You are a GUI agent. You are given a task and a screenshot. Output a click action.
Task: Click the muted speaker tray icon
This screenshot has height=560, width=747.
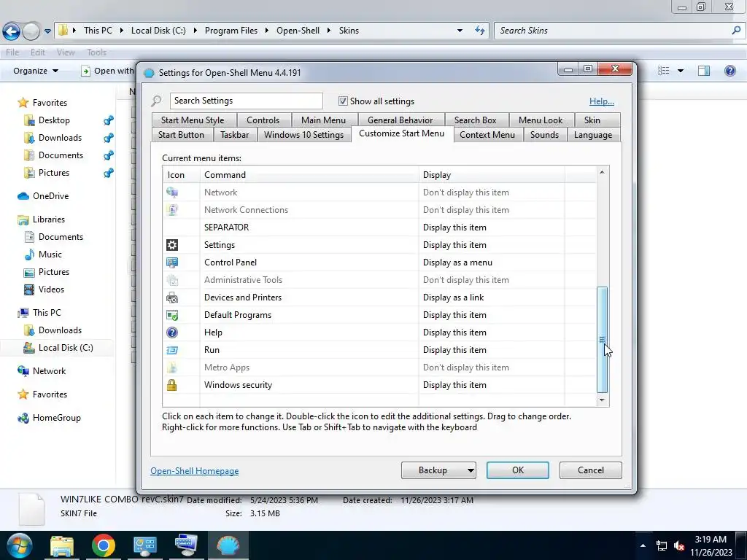679,545
